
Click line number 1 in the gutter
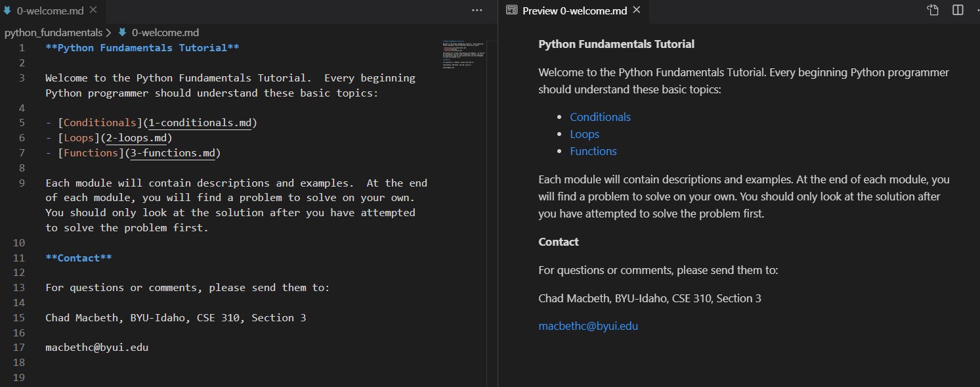(x=22, y=48)
